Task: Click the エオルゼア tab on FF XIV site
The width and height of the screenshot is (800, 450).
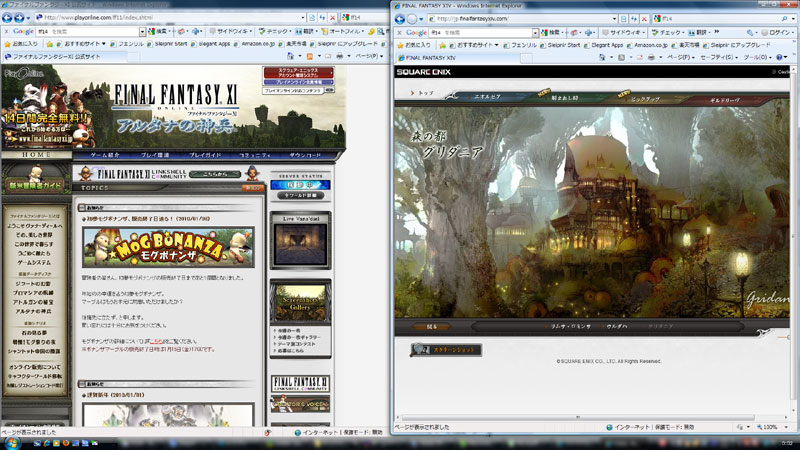Action: click(487, 96)
